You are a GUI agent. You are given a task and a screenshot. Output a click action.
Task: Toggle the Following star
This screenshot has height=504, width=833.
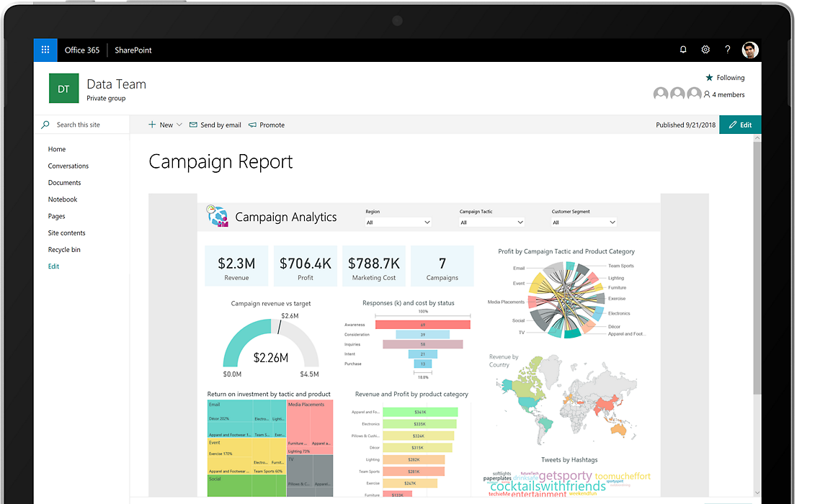[x=709, y=78]
